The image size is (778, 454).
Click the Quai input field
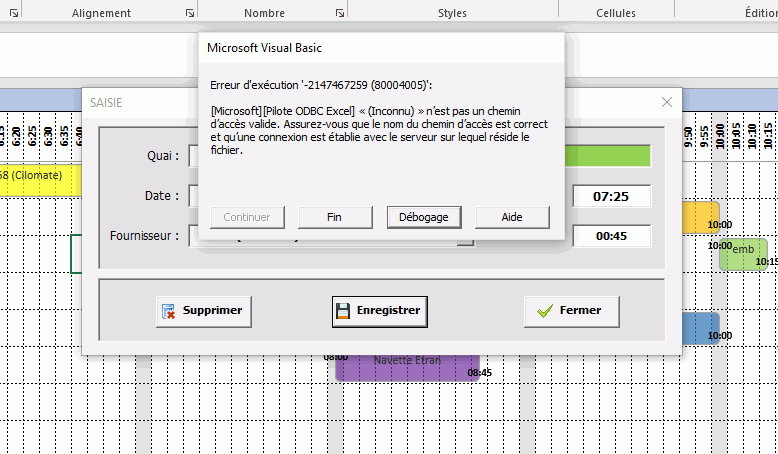[194, 156]
